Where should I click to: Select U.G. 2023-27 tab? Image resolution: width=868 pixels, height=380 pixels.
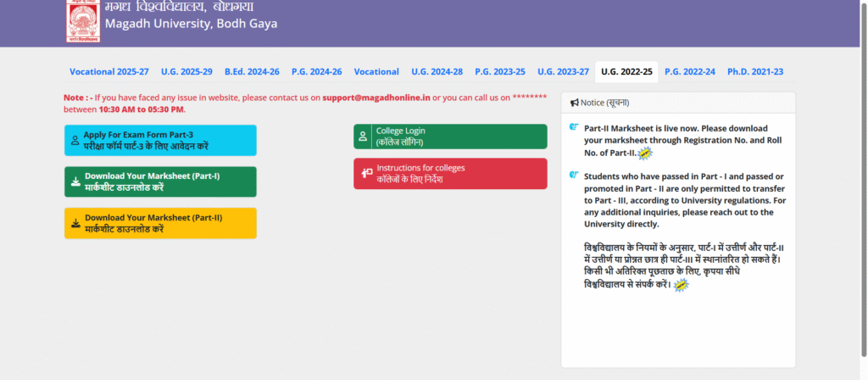[563, 71]
